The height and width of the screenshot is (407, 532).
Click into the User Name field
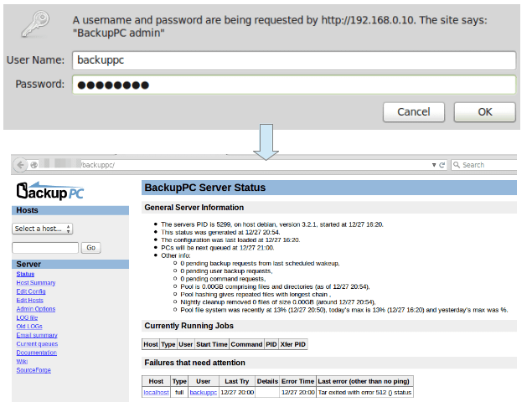click(294, 60)
